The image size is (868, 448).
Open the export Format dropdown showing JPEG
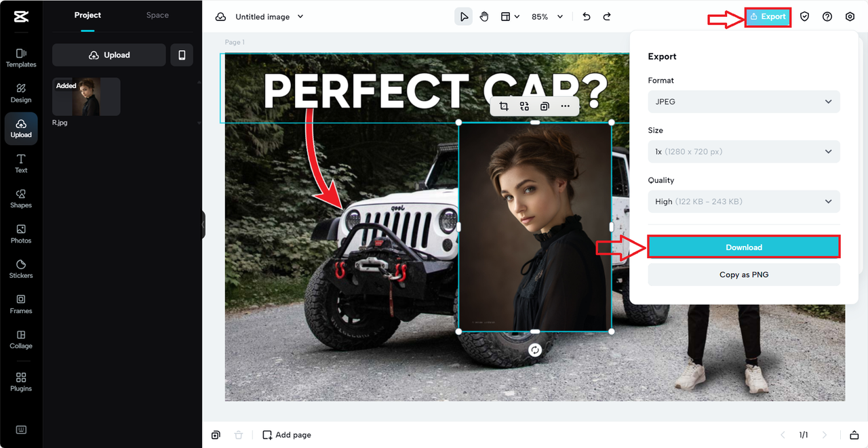point(743,101)
